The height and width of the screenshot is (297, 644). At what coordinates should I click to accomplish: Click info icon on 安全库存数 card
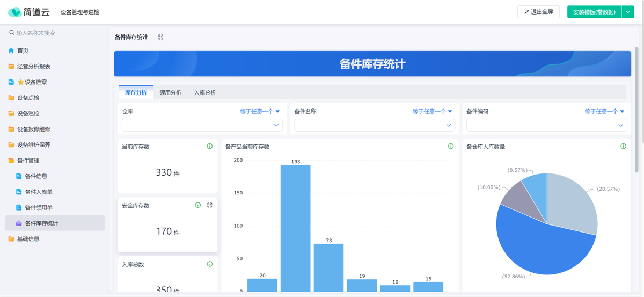(198, 205)
